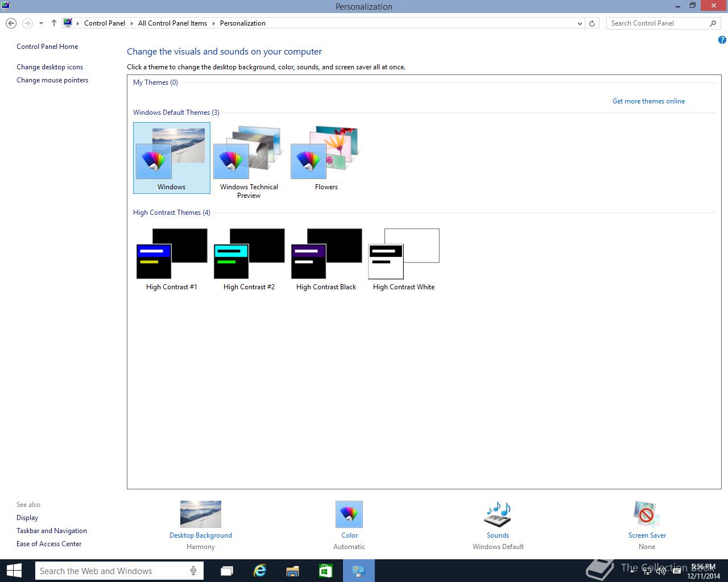Open the Sounds settings icon

click(x=498, y=514)
